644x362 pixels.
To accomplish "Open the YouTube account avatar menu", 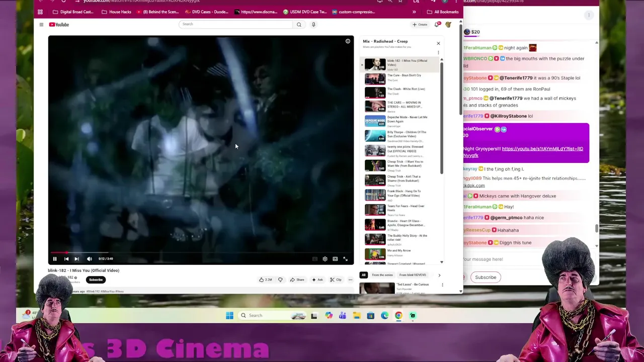I will click(x=448, y=24).
